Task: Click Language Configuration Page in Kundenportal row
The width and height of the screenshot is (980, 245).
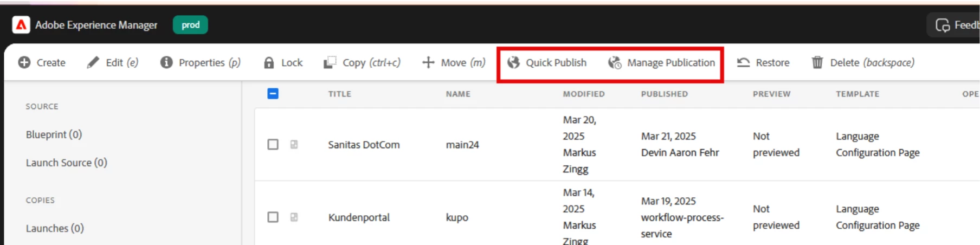Action: click(x=878, y=217)
